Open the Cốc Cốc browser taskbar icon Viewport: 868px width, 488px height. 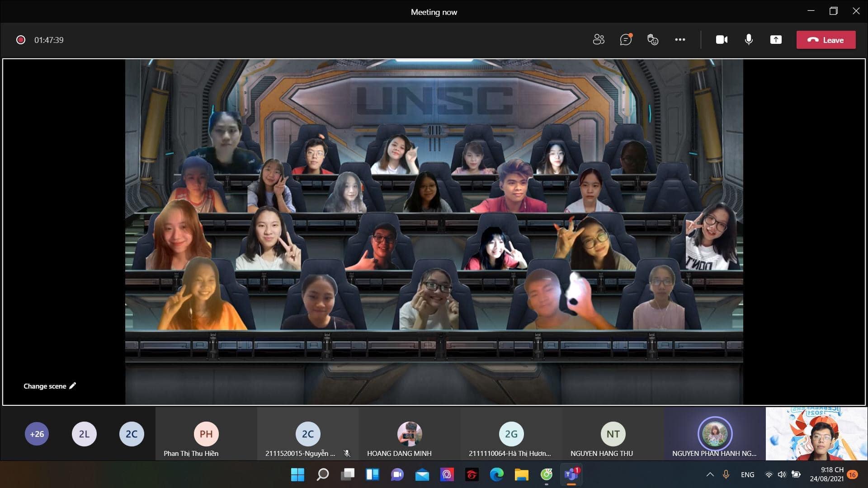click(x=547, y=474)
